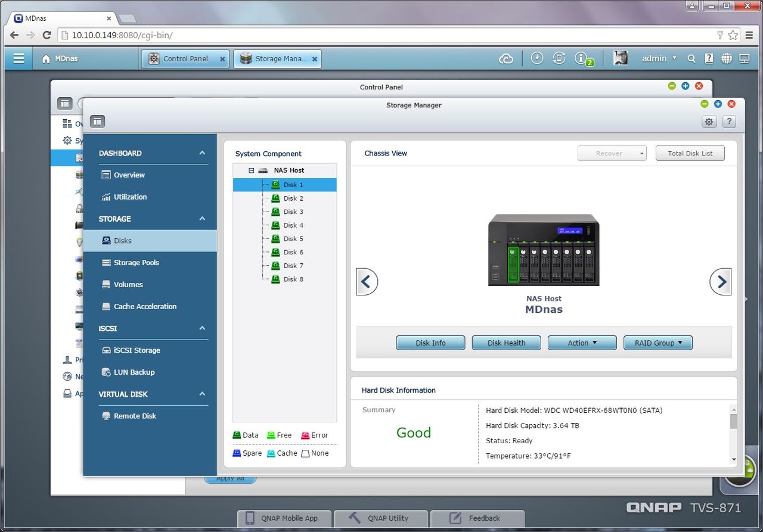Image resolution: width=763 pixels, height=532 pixels.
Task: Open the dashboard monitor icon
Action: pyautogui.click(x=744, y=58)
